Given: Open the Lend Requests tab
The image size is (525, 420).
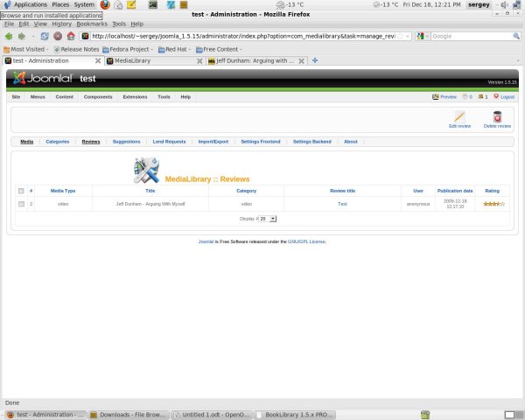Looking at the screenshot, I should [x=169, y=142].
